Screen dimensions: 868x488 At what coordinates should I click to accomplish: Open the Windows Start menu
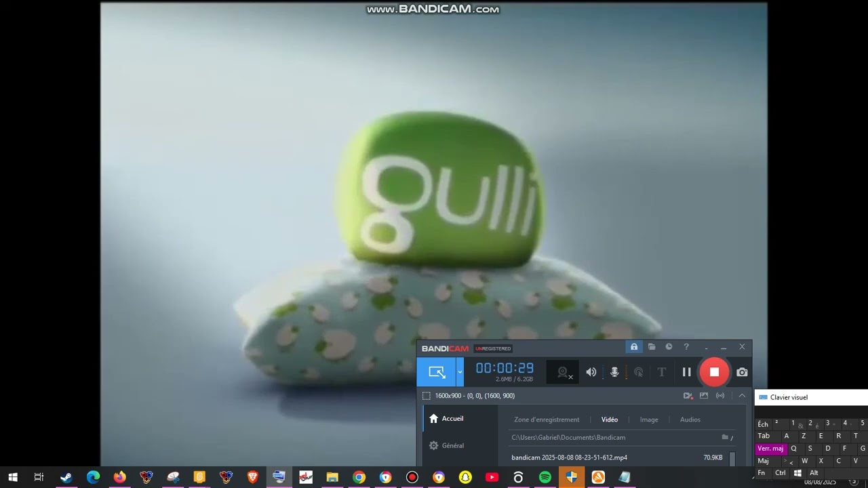[13, 477]
